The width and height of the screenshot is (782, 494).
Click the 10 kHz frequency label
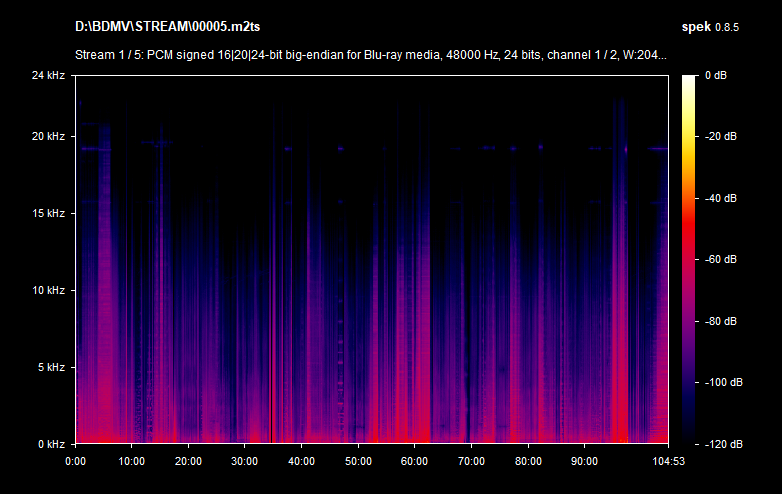[x=48, y=291]
